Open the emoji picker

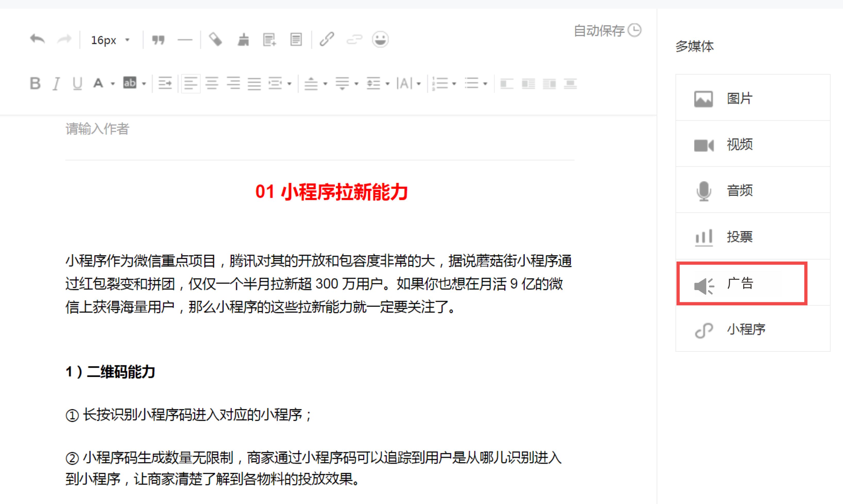pos(380,39)
